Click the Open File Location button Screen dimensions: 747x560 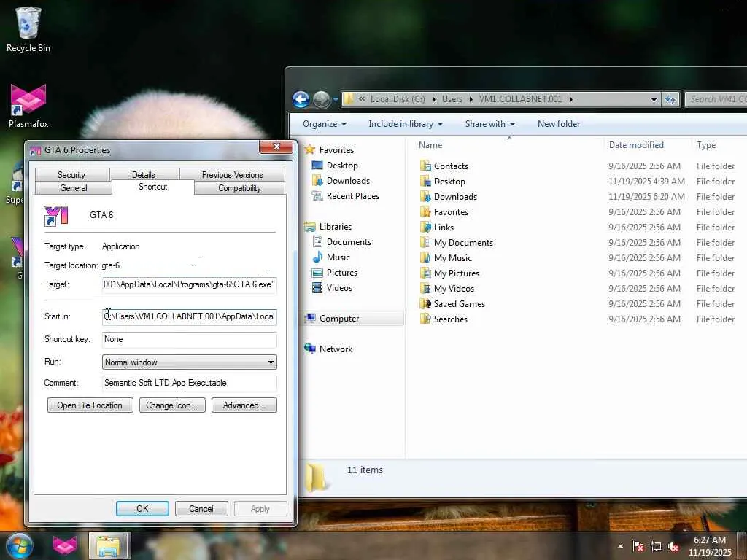point(90,405)
